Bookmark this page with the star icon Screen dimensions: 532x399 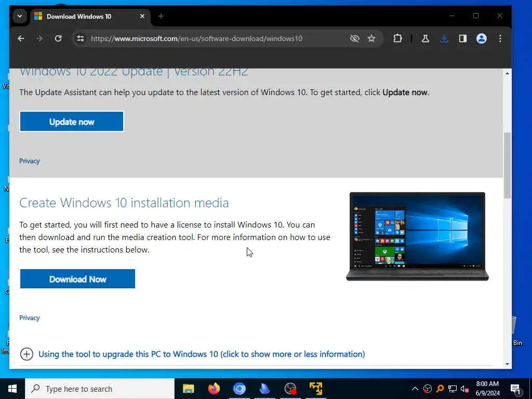coord(371,38)
